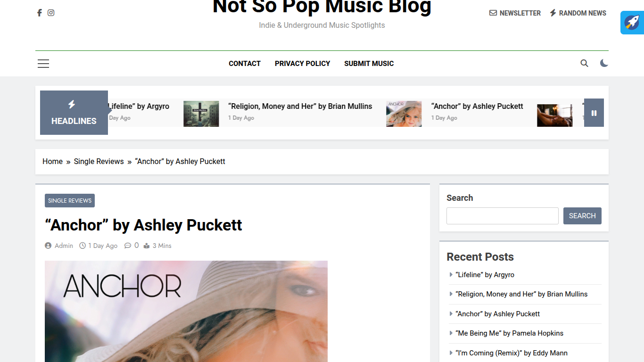Image resolution: width=644 pixels, height=362 pixels.
Task: Open the Instagram social icon
Action: point(51,13)
